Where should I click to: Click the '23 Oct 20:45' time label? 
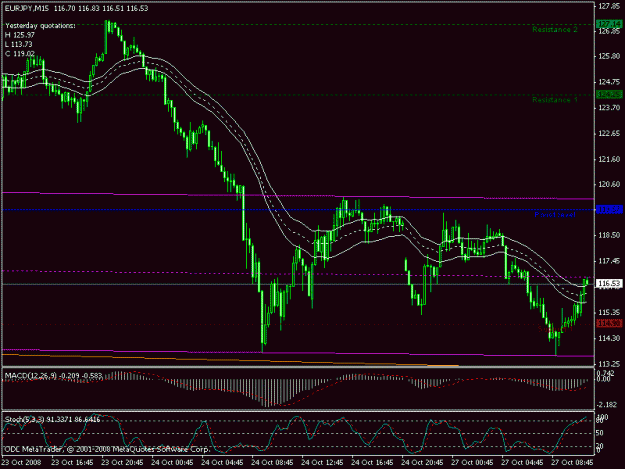[122, 463]
